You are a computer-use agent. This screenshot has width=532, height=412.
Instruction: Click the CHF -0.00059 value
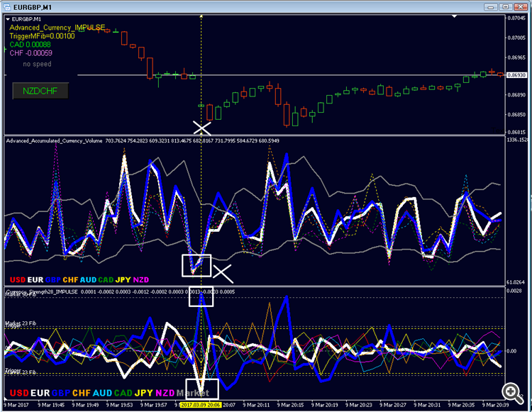[31, 53]
